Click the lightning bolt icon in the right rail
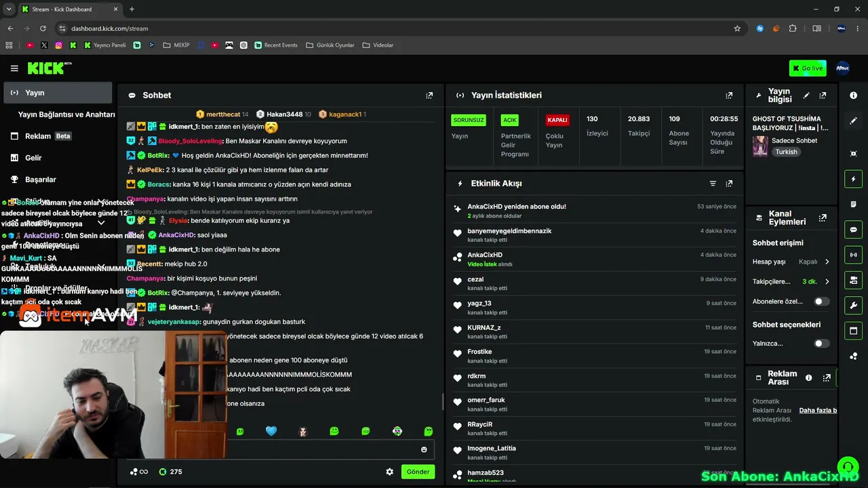The height and width of the screenshot is (488, 868). (x=853, y=180)
